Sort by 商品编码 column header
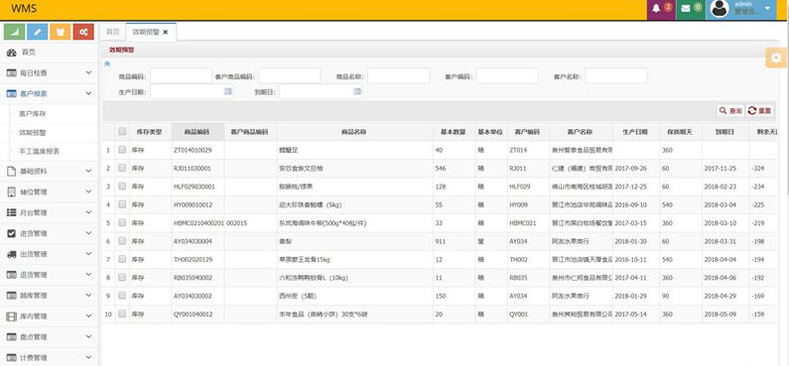The height and width of the screenshot is (366, 789). coord(197,132)
